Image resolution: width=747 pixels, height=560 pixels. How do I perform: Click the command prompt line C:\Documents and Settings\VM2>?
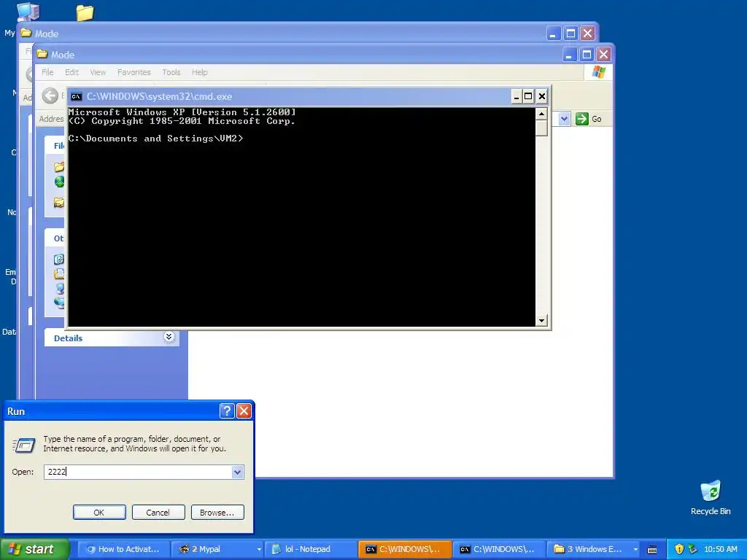[156, 139]
